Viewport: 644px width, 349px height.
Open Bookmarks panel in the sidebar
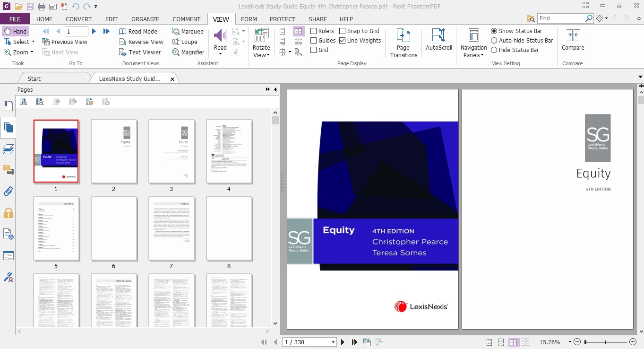pyautogui.click(x=8, y=106)
